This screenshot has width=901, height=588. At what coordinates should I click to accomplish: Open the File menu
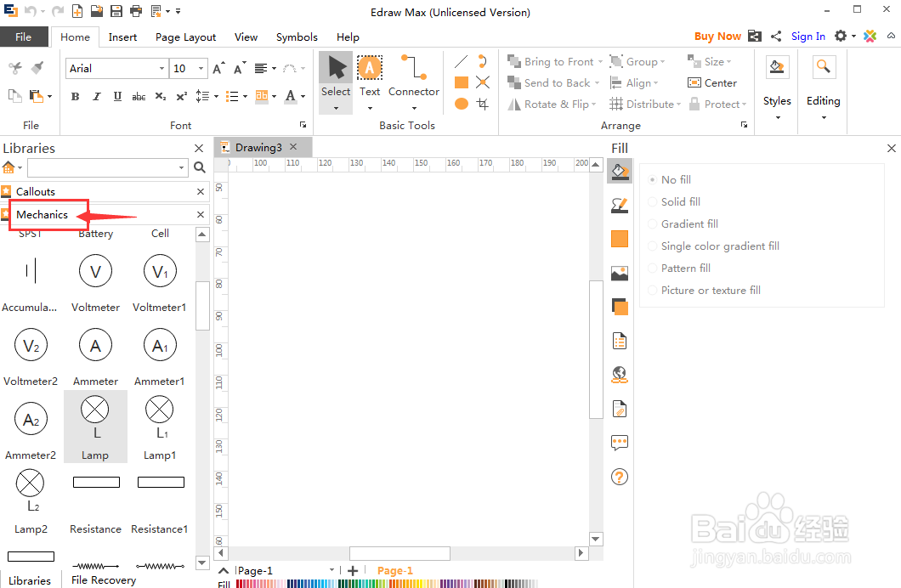24,37
